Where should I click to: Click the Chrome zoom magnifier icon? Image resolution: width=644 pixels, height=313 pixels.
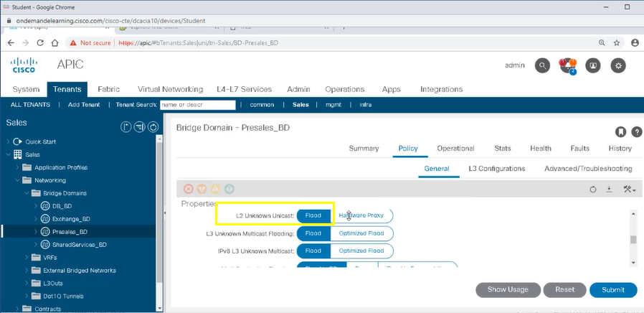point(602,42)
